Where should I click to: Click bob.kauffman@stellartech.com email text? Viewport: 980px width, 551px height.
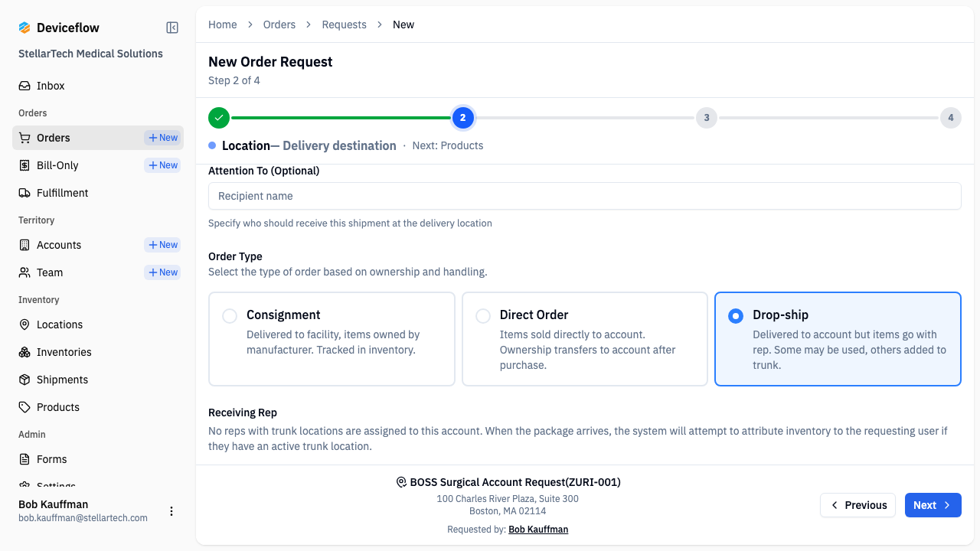[83, 518]
